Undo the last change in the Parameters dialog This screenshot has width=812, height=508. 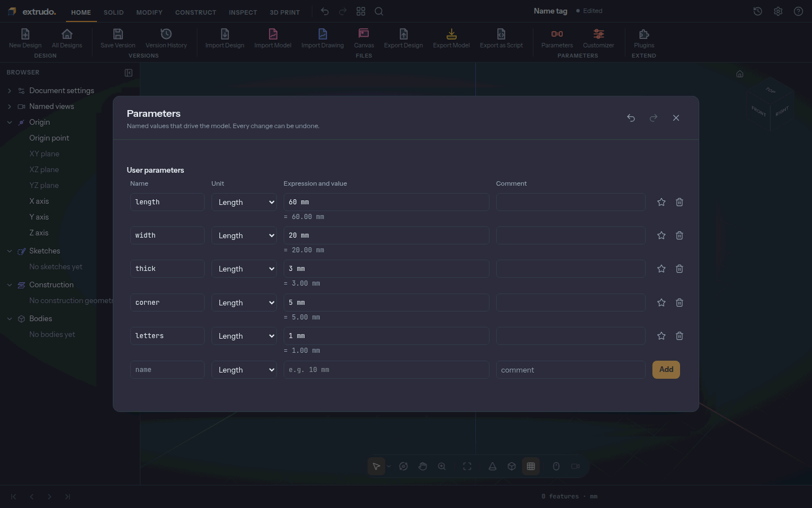(631, 118)
